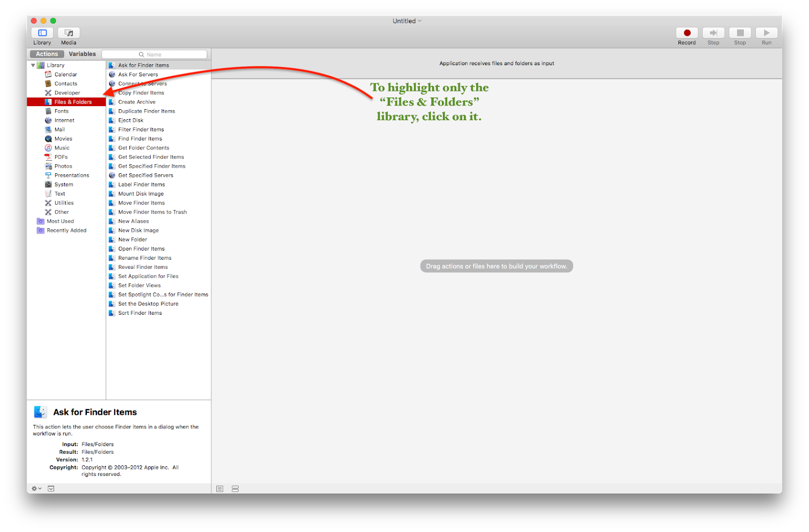Click the Stop toolbar button
The width and height of the screenshot is (809, 532).
[x=740, y=33]
